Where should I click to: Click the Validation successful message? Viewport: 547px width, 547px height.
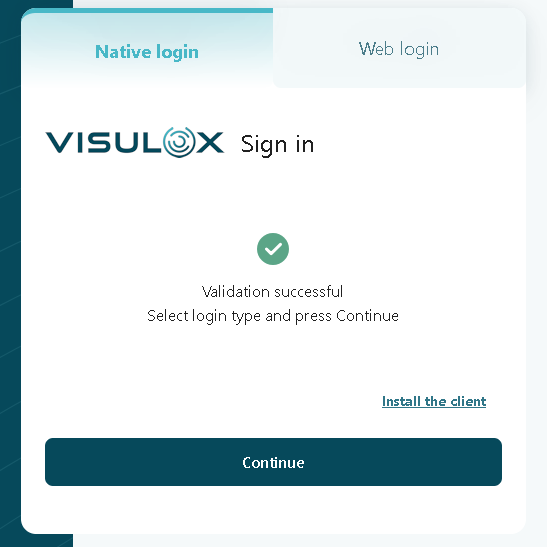pos(272,292)
